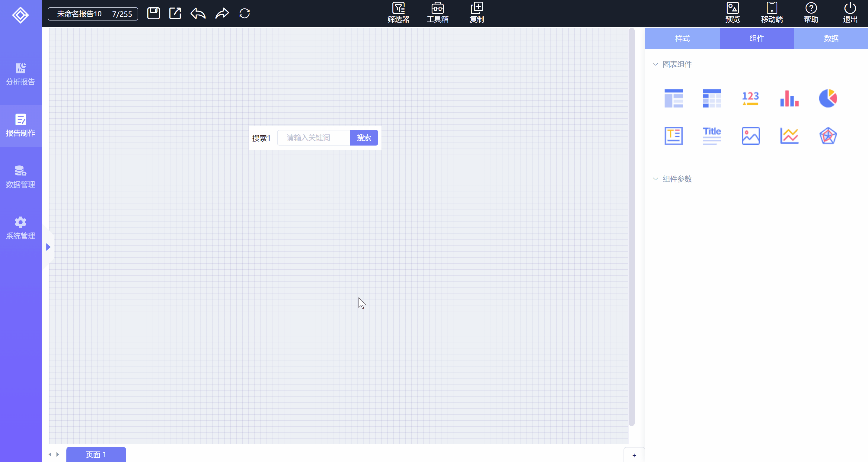The width and height of the screenshot is (868, 462).
Task: Switch to the 样式 tab
Action: click(682, 38)
